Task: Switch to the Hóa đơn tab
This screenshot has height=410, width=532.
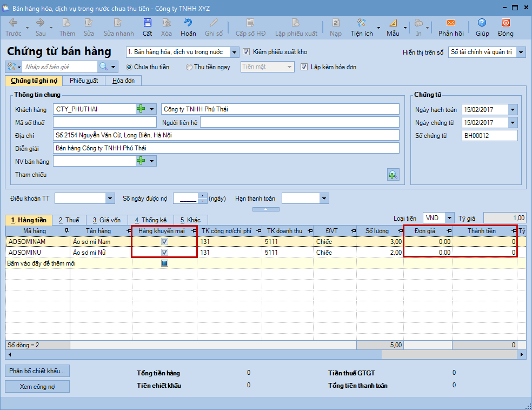Action: pos(124,81)
